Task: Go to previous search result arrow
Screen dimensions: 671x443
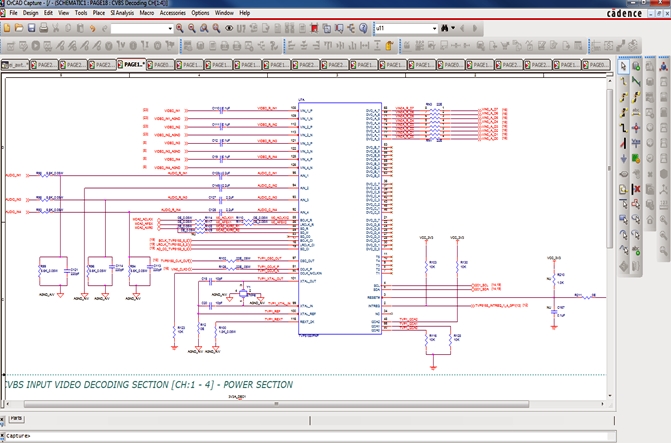Action: click(x=463, y=28)
